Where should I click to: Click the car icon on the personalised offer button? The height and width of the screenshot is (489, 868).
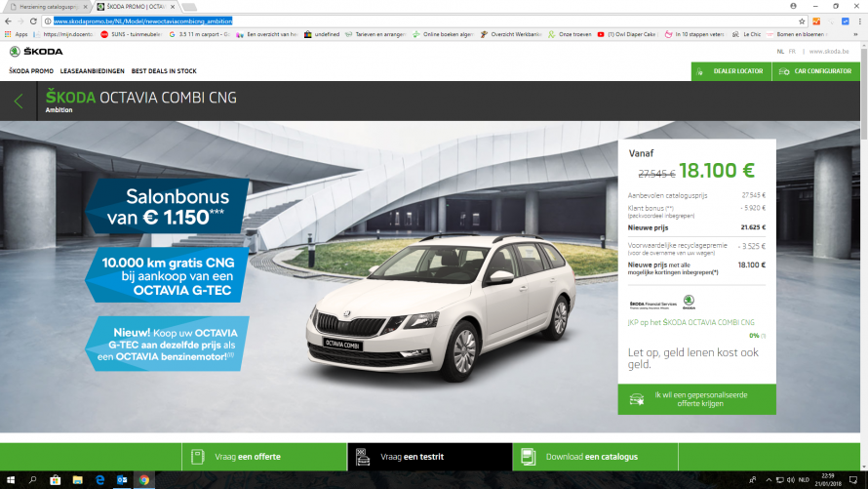637,399
